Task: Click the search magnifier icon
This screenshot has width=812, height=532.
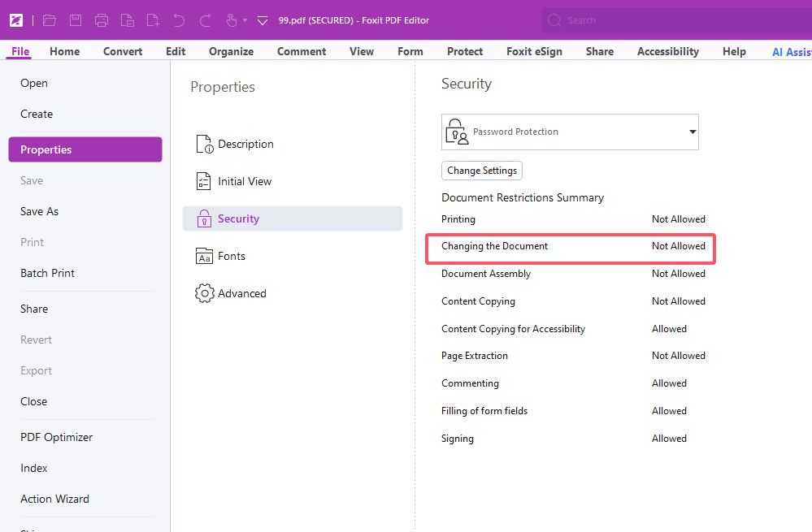Action: [x=554, y=20]
